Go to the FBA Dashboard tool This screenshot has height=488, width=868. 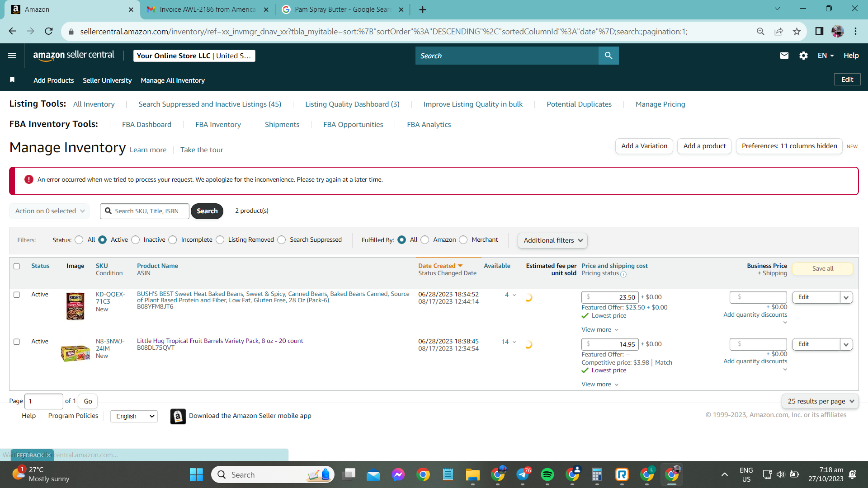pos(146,125)
